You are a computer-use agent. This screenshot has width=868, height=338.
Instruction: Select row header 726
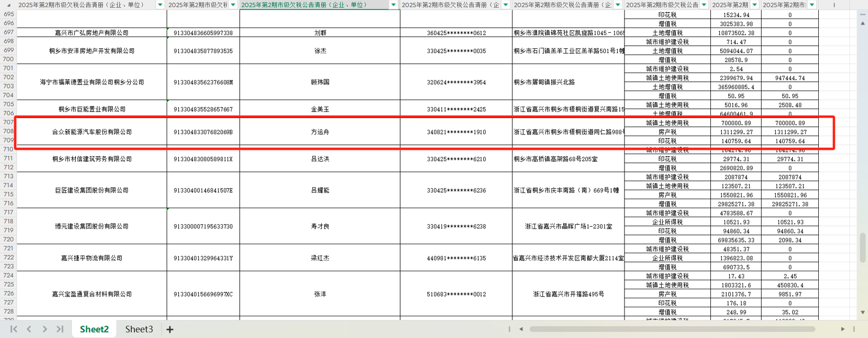pos(8,293)
